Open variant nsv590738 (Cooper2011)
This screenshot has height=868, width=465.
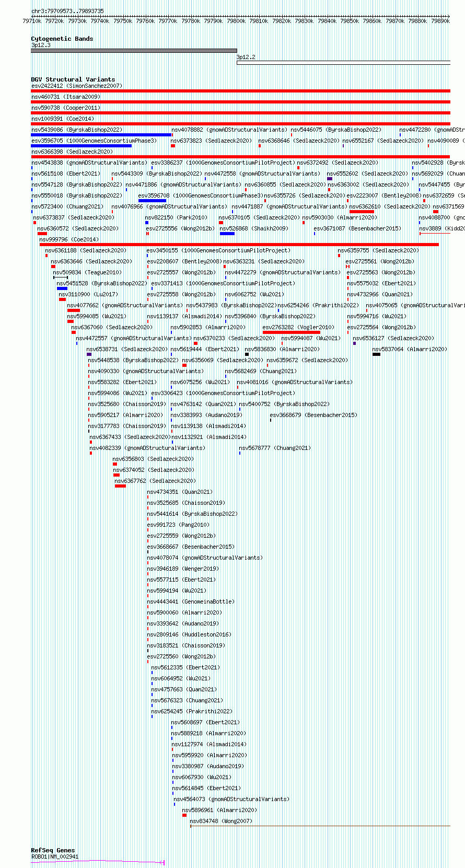[66, 108]
